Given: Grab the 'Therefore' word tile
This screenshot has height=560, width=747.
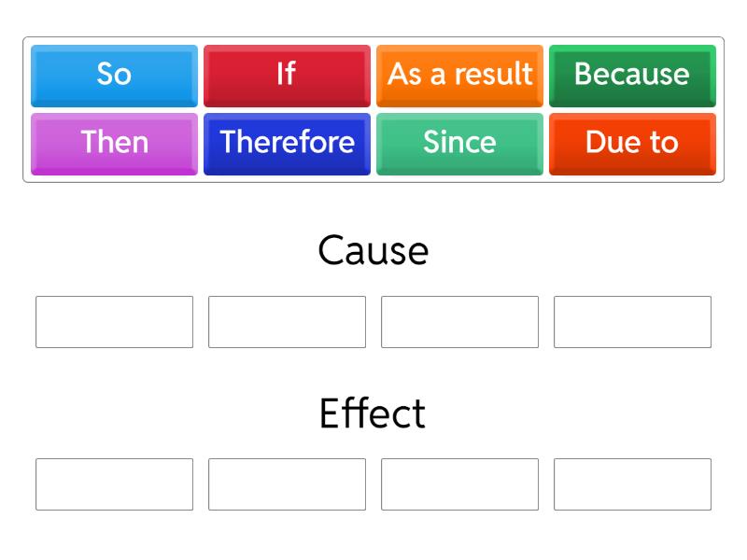Looking at the screenshot, I should click(x=287, y=143).
